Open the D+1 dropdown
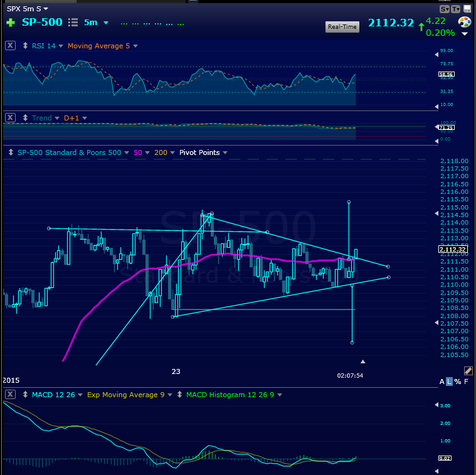Viewport: 476px width, 475px height. (85, 118)
